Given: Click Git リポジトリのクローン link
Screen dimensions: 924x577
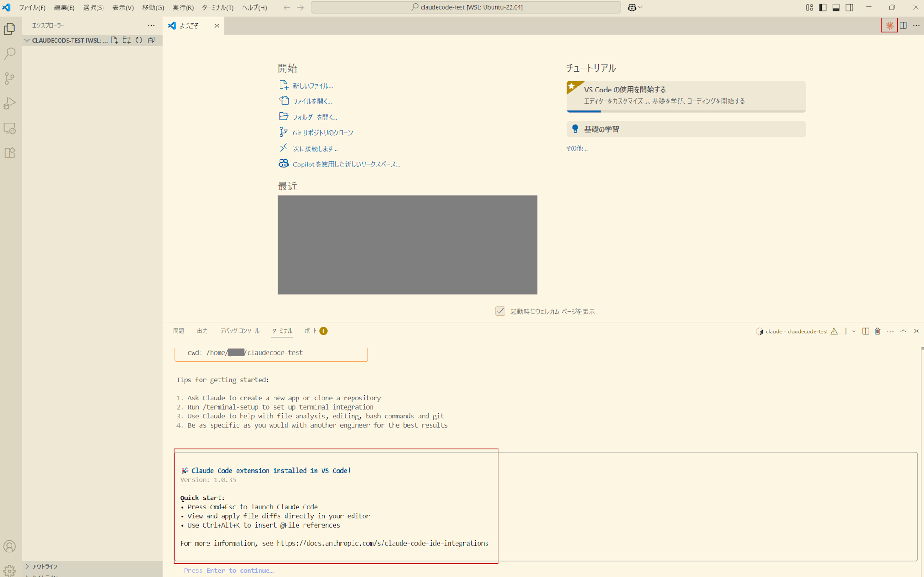Looking at the screenshot, I should 325,133.
